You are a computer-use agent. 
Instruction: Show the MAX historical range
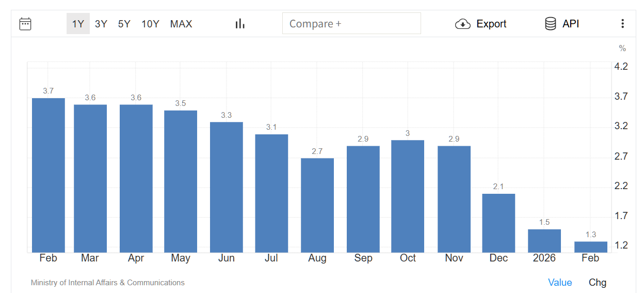181,24
